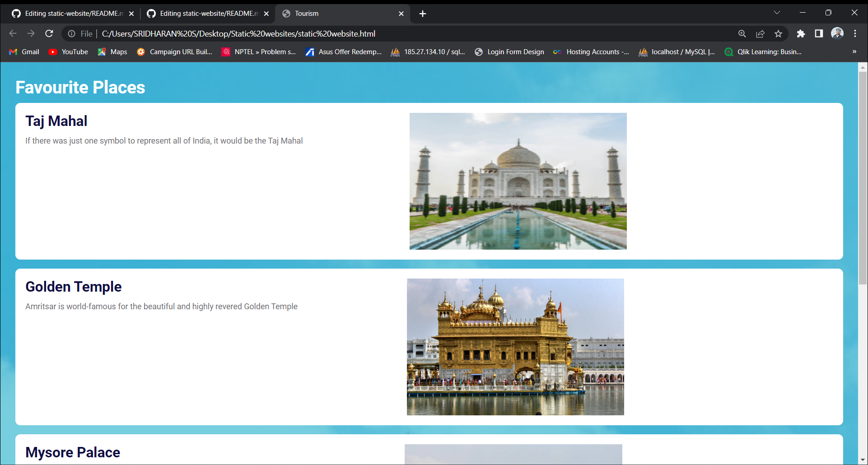Viewport: 868px width, 465px height.
Task: View the file site information icon
Action: coord(71,33)
